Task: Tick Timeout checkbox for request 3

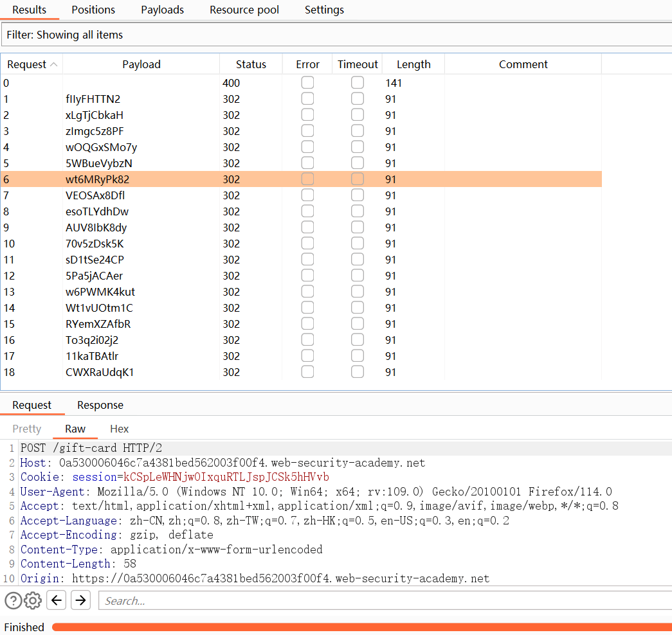Action: (358, 131)
